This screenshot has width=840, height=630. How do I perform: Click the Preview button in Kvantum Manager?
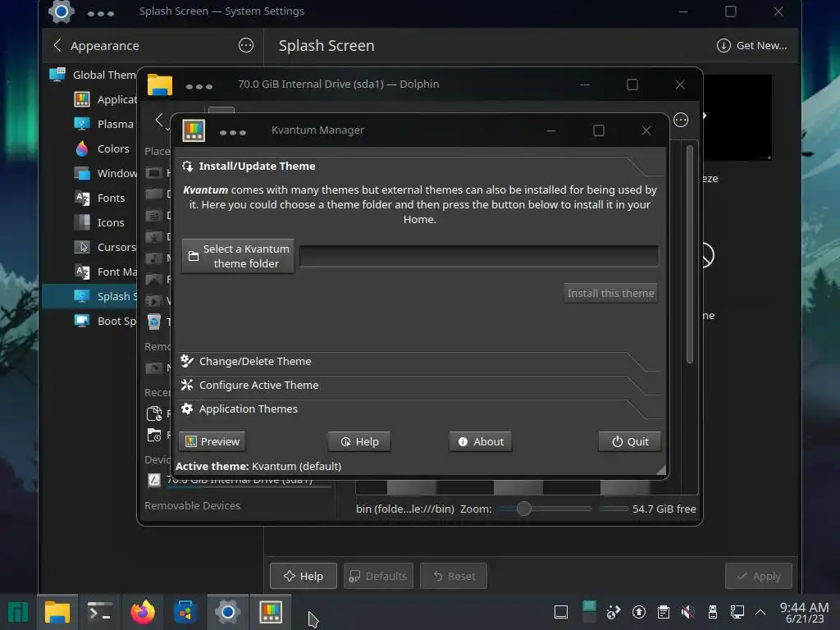point(212,441)
